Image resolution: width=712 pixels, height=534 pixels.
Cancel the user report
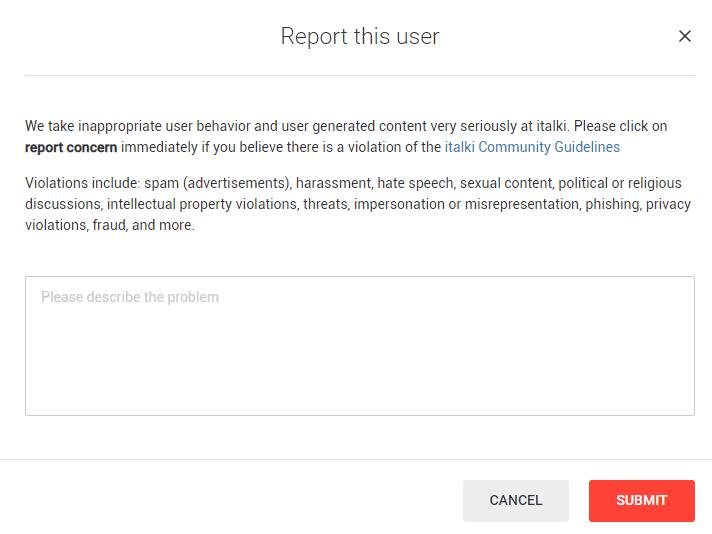tap(516, 500)
